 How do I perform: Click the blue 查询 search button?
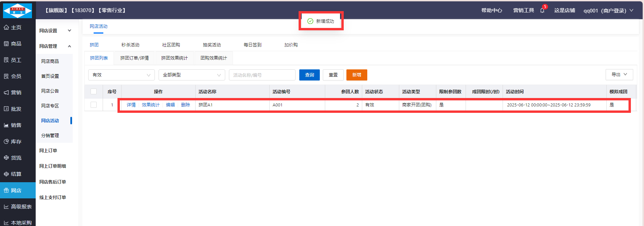pos(309,75)
